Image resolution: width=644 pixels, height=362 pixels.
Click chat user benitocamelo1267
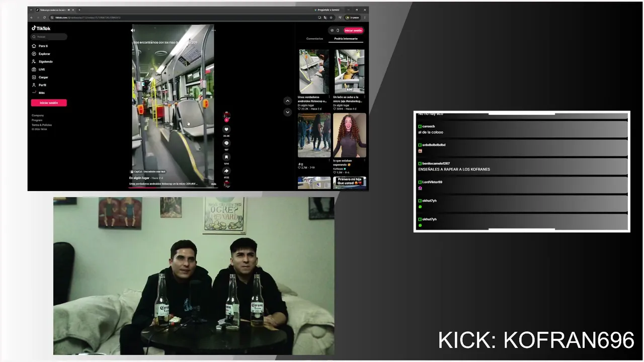pyautogui.click(x=436, y=163)
